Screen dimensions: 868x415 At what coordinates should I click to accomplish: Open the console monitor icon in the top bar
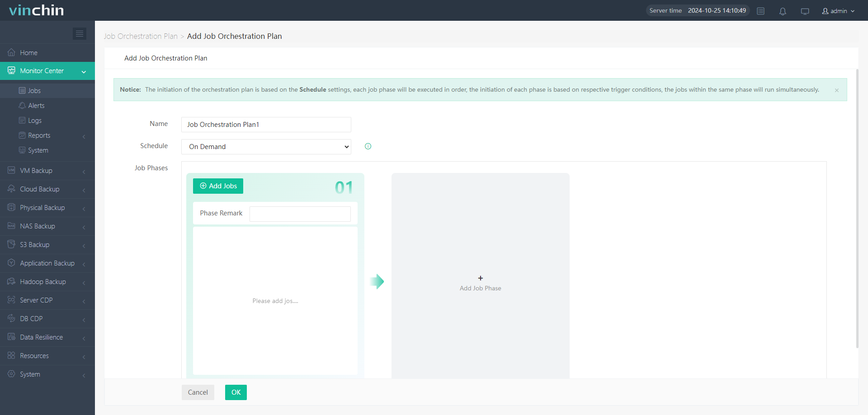tap(805, 11)
